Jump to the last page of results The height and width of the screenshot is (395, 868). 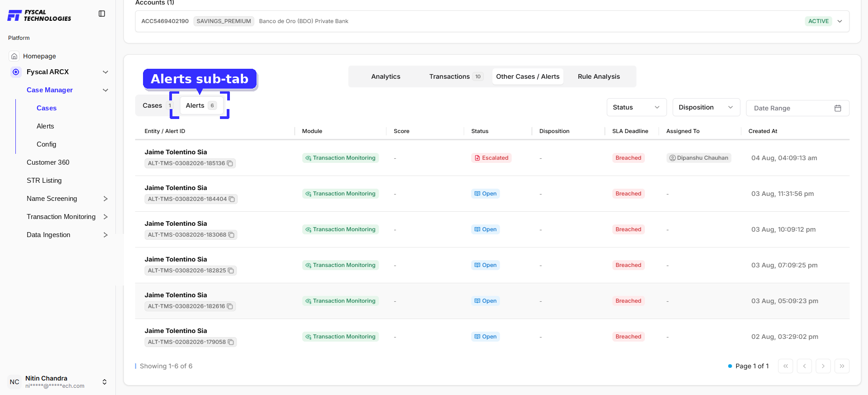click(842, 366)
